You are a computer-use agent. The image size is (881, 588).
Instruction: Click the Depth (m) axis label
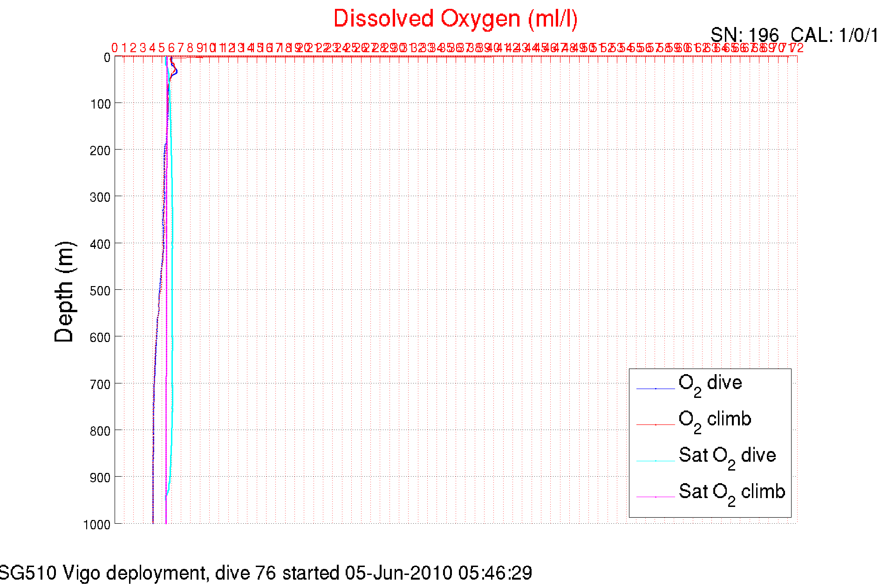tap(64, 292)
